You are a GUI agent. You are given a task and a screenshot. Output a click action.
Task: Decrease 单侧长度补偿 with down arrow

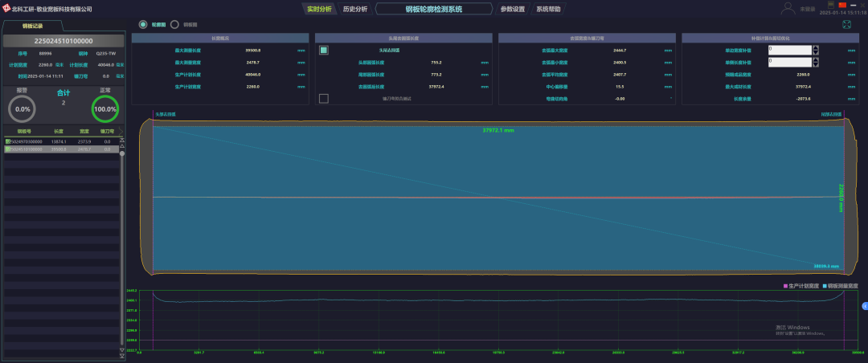pyautogui.click(x=817, y=64)
